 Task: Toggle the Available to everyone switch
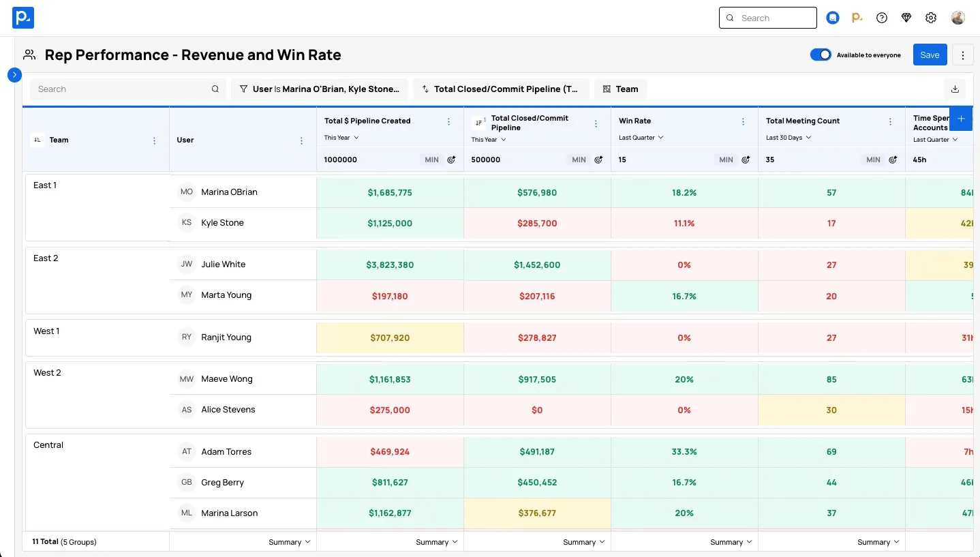point(821,55)
